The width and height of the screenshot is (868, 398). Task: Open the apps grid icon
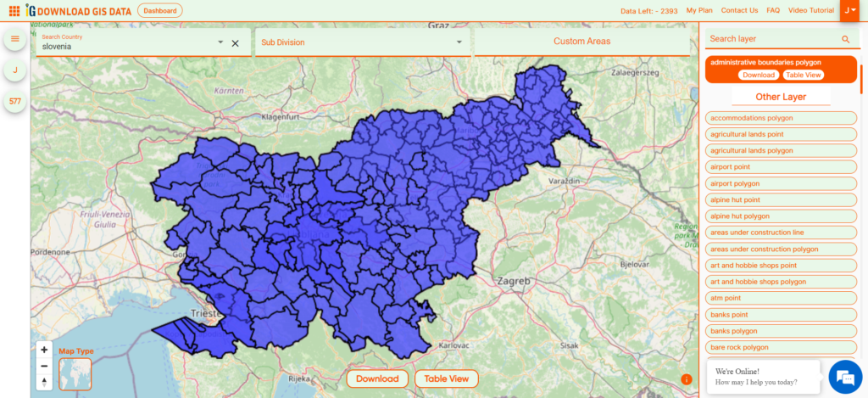[x=14, y=10]
